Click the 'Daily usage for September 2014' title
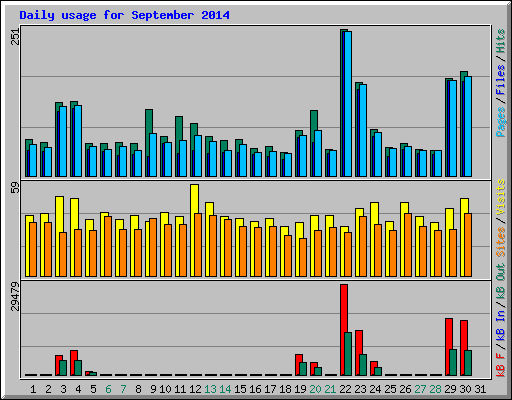The image size is (512, 400). tap(124, 15)
